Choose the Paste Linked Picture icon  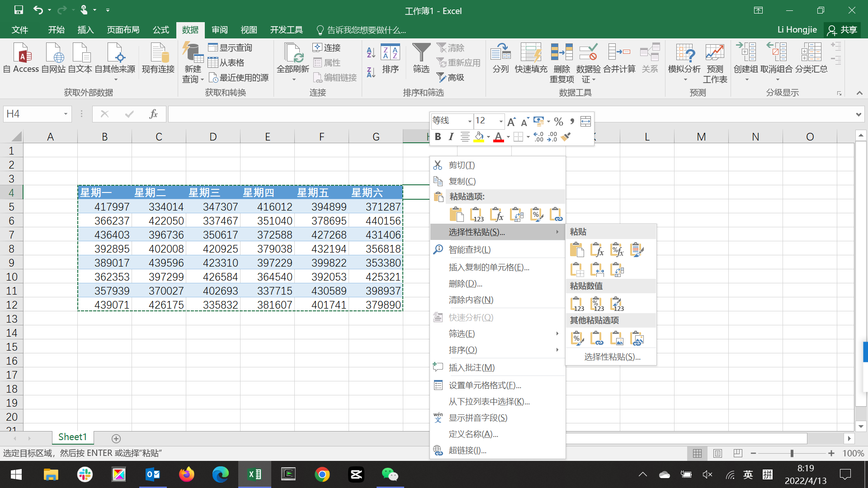pos(637,338)
